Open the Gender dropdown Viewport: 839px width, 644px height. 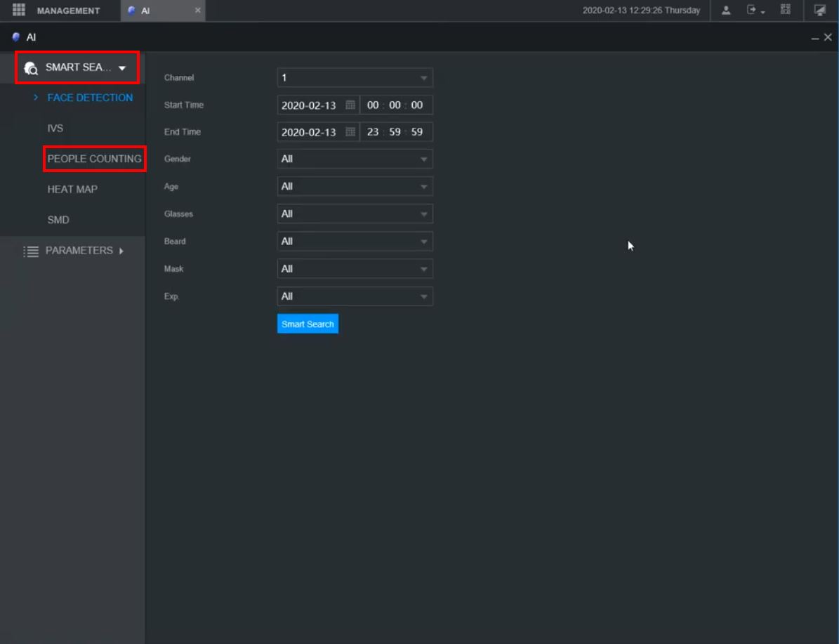pos(355,159)
